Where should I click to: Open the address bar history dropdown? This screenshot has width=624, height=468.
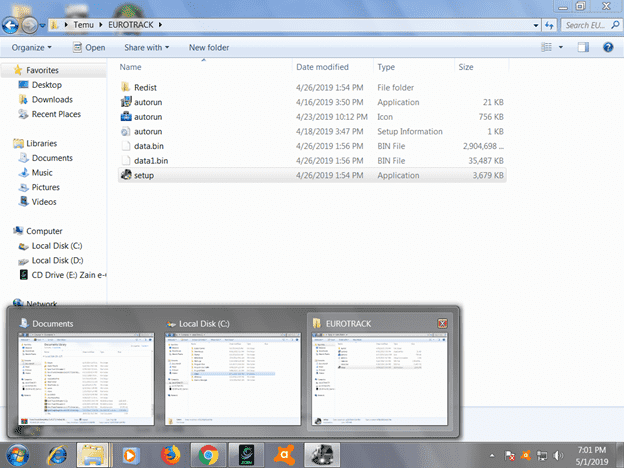click(536, 25)
